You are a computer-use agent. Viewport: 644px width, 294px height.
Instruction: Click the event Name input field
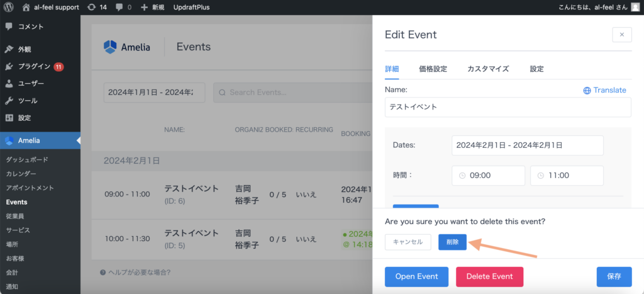tap(508, 107)
